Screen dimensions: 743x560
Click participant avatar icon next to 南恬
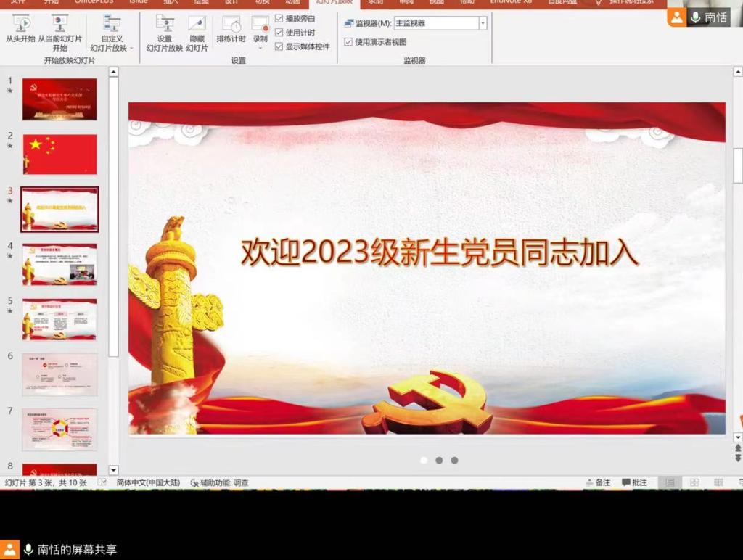click(x=677, y=17)
